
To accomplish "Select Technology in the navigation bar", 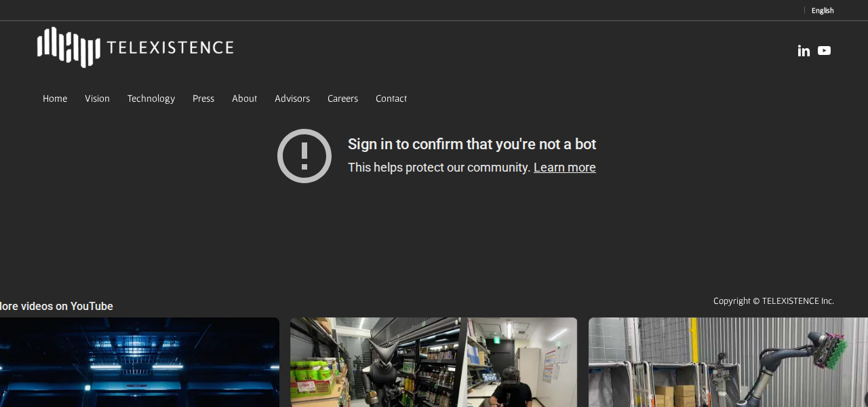I will point(151,98).
